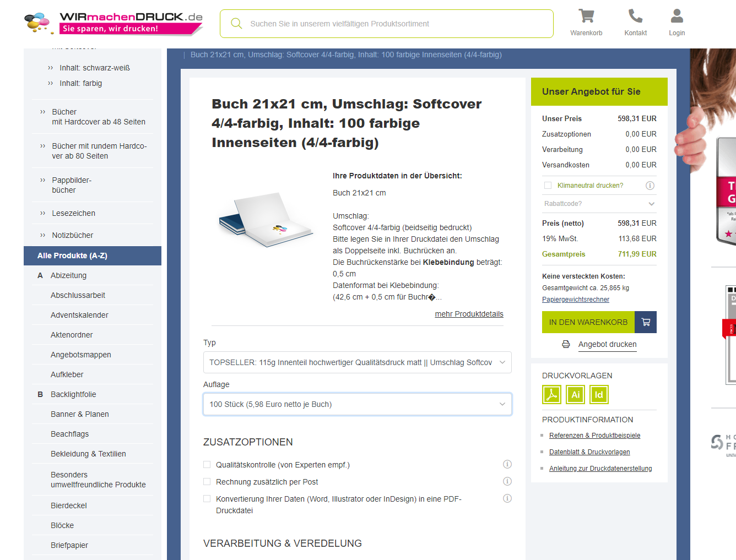The image size is (736, 560).
Task: Open the Typ paper selection dropdown
Action: 357,362
